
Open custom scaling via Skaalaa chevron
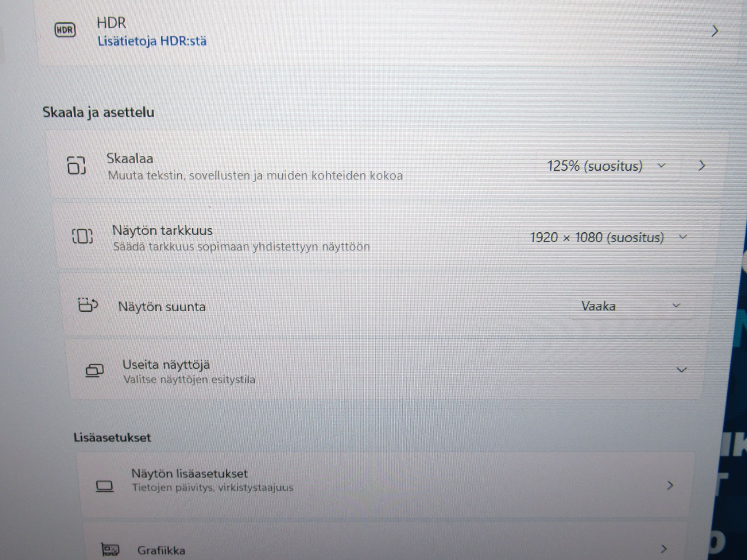pos(702,166)
